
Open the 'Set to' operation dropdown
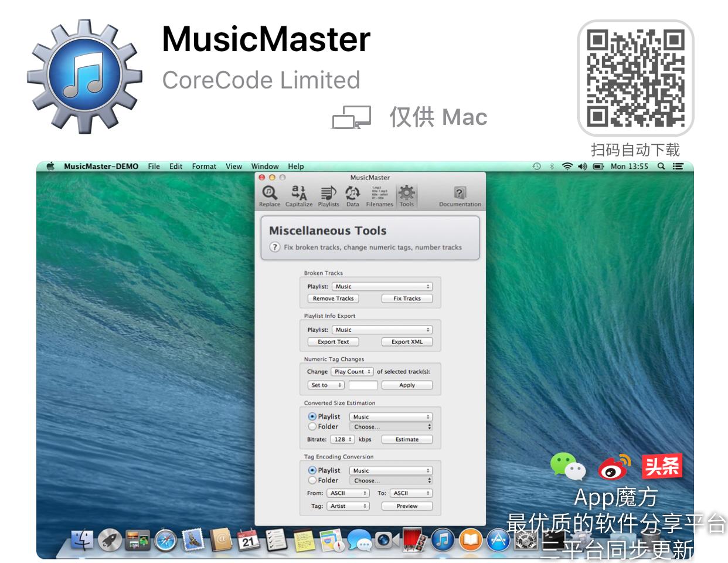pyautogui.click(x=326, y=385)
